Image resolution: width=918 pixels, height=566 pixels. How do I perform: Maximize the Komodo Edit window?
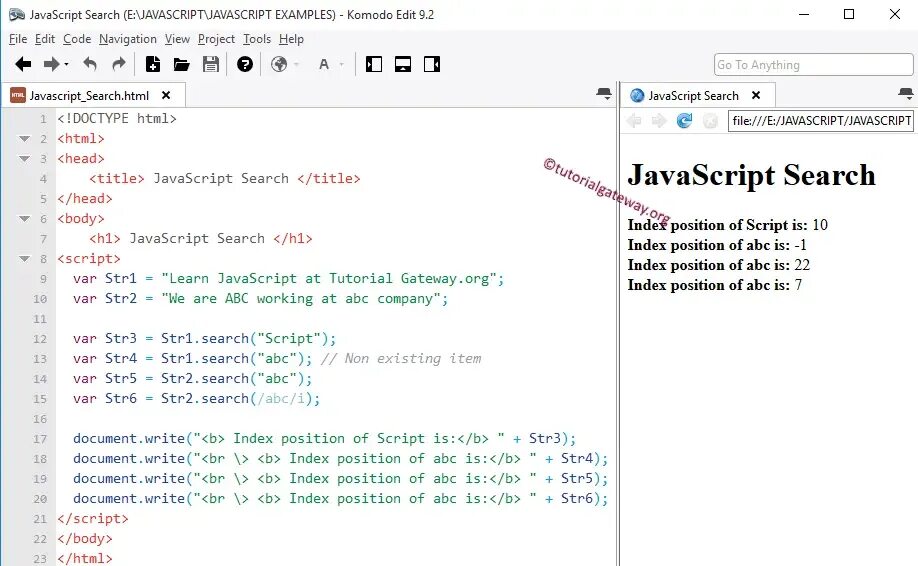pos(849,15)
